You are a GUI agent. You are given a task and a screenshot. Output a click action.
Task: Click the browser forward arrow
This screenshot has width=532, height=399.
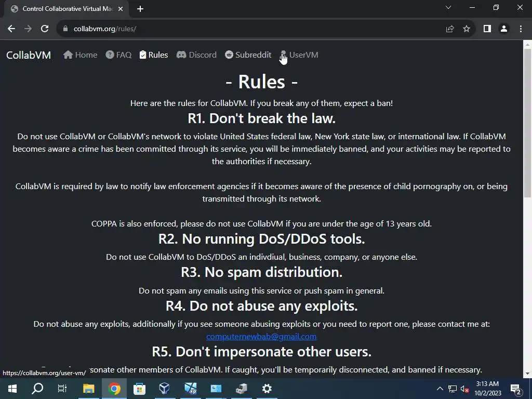click(28, 29)
